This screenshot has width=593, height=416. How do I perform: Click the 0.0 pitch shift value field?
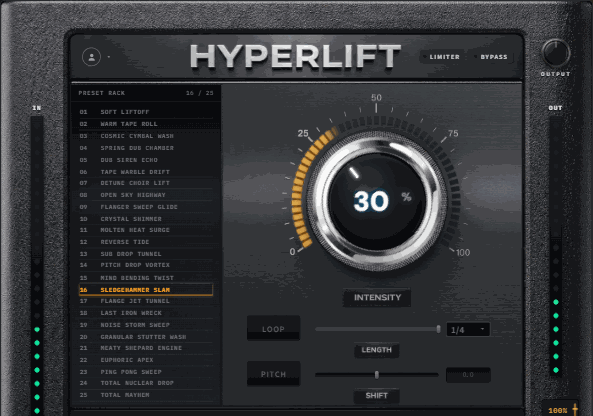click(x=468, y=375)
